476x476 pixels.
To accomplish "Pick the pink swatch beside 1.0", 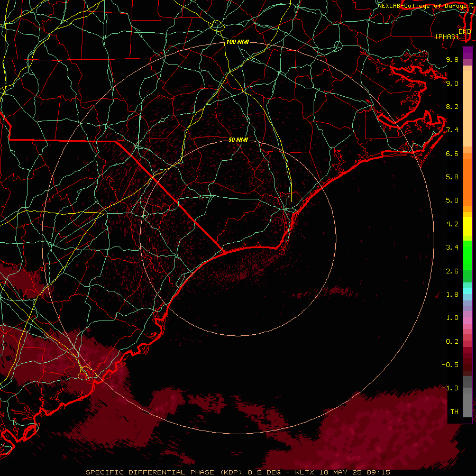I will click(x=467, y=321).
